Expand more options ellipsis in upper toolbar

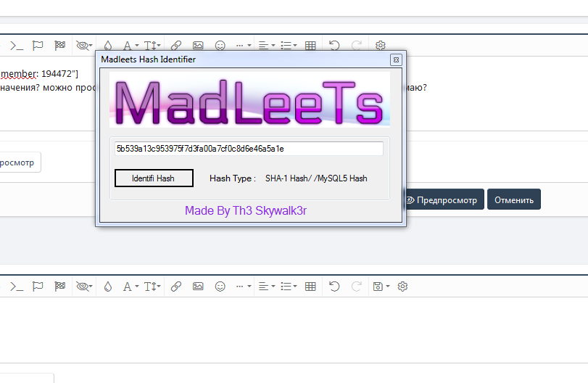pyautogui.click(x=244, y=46)
